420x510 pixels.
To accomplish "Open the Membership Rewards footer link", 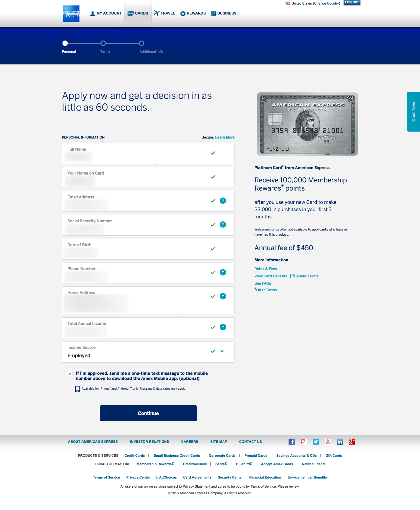I will click(x=155, y=464).
